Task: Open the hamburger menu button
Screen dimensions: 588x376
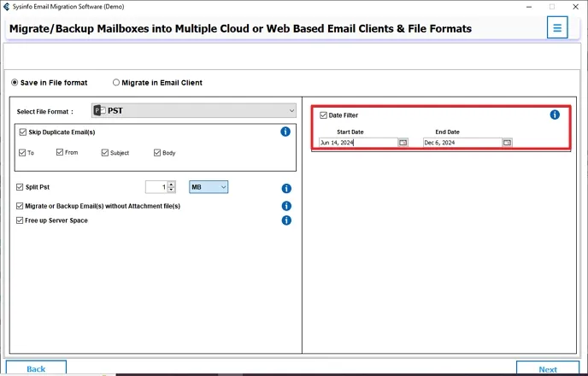Action: [557, 27]
